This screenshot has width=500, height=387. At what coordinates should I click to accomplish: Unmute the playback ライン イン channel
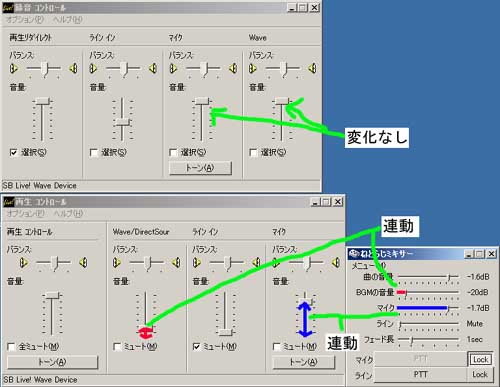[197, 347]
